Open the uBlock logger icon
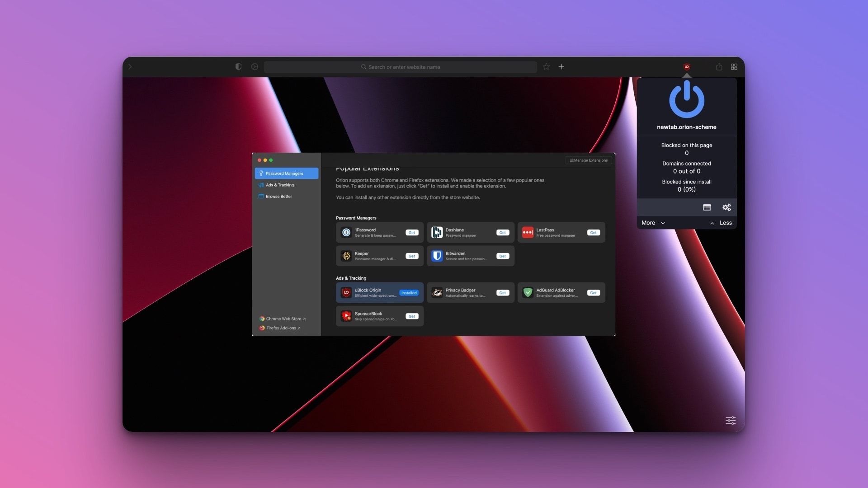 pos(707,207)
